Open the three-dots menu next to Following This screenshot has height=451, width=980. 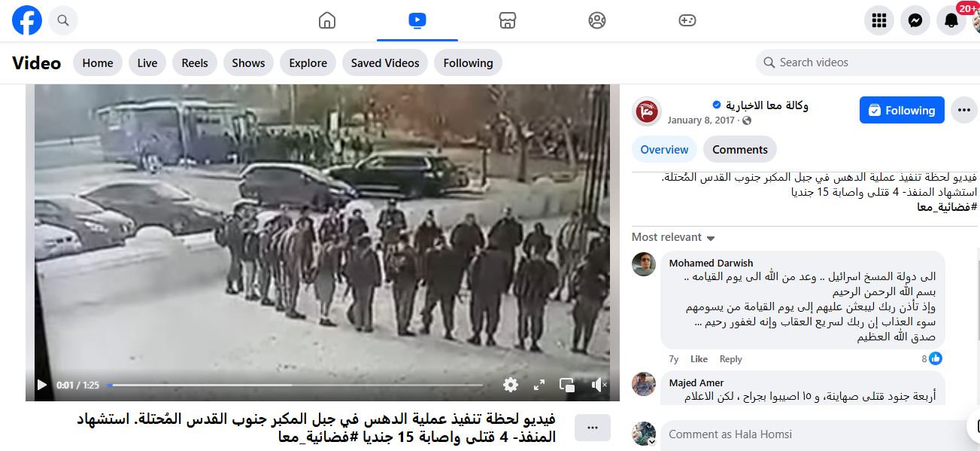[964, 110]
